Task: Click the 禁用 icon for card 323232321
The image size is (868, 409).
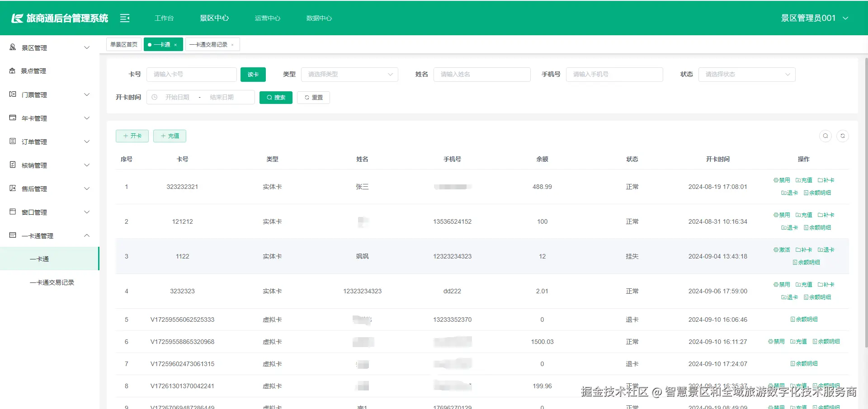Action: [782, 179]
